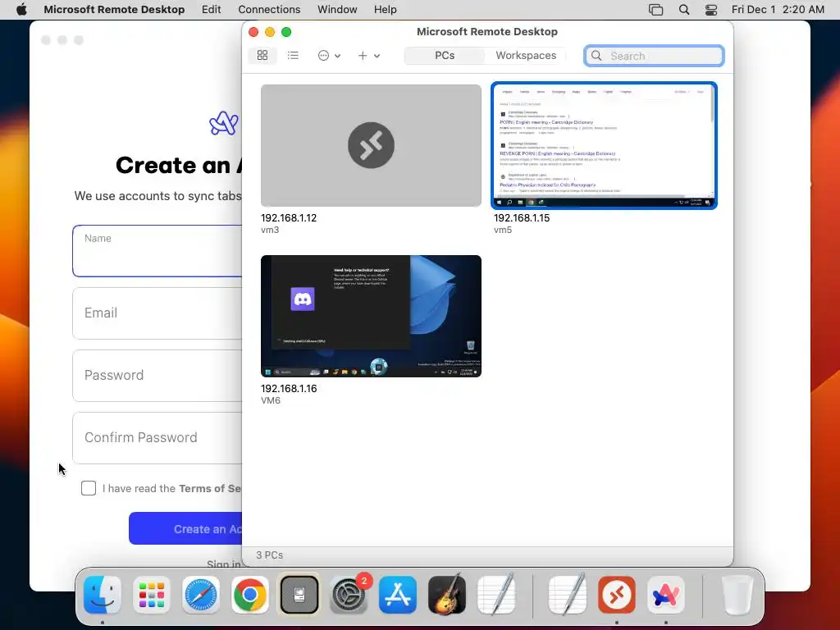Open the Arc browser icon in Dock

pos(666,595)
